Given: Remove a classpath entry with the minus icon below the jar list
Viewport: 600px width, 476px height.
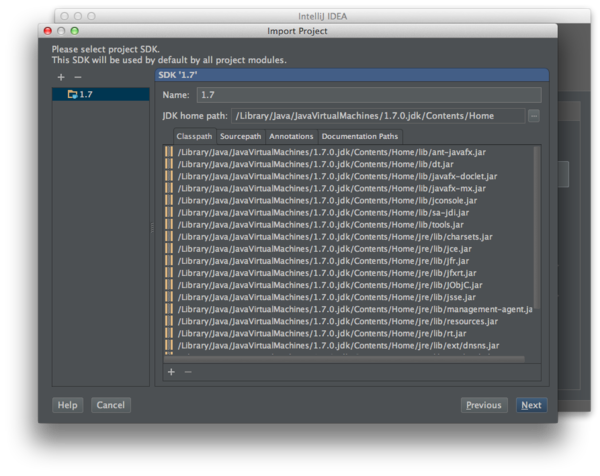Looking at the screenshot, I should click(188, 372).
